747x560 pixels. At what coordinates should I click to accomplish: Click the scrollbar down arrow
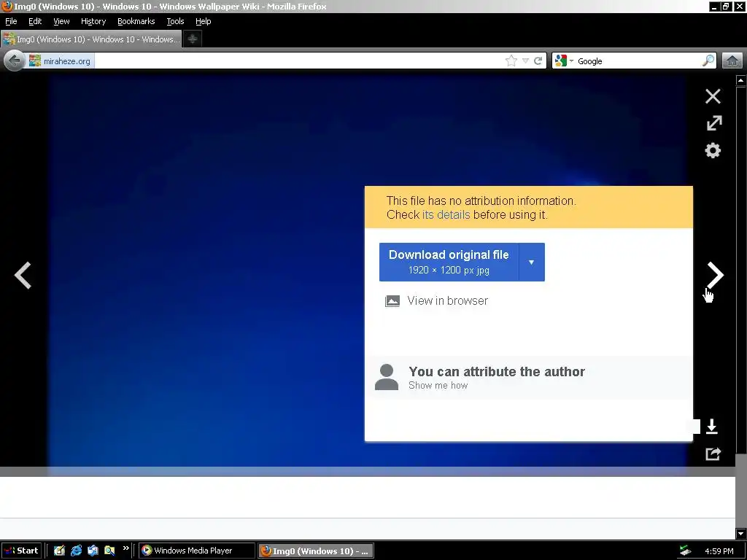(741, 534)
